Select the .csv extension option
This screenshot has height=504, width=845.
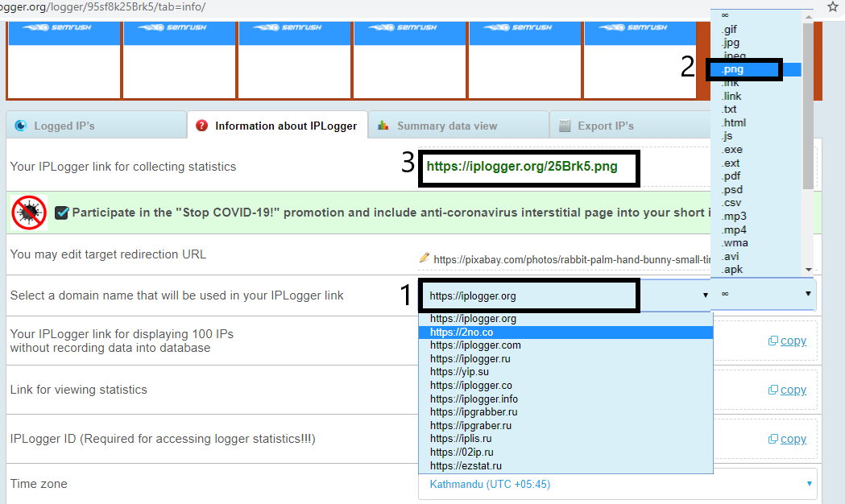[x=756, y=203]
